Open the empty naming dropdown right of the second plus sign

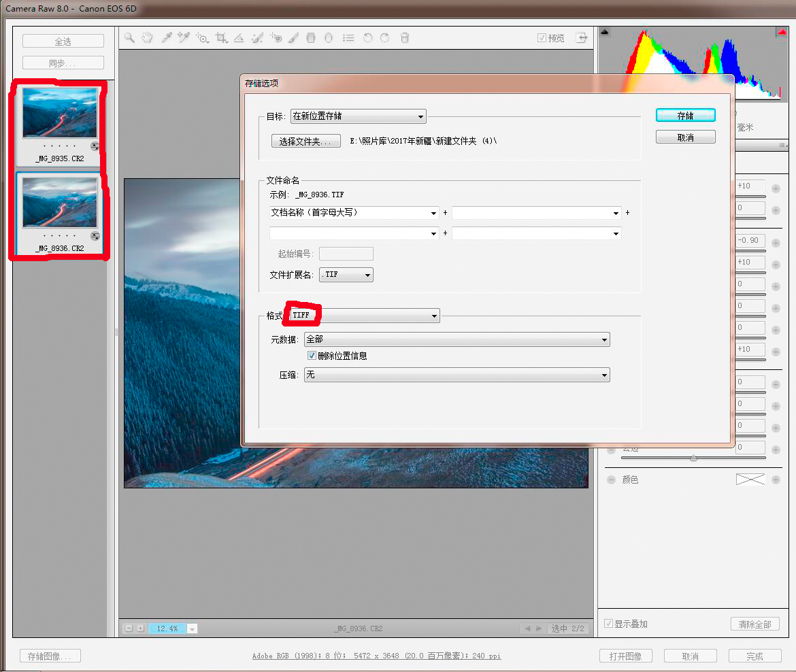[537, 233]
